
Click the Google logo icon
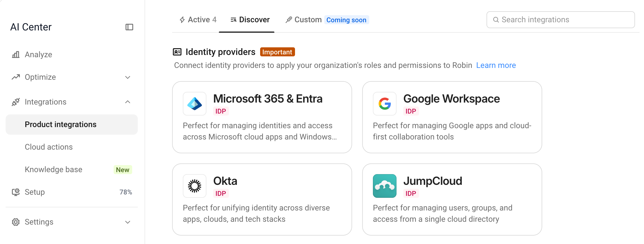(385, 104)
